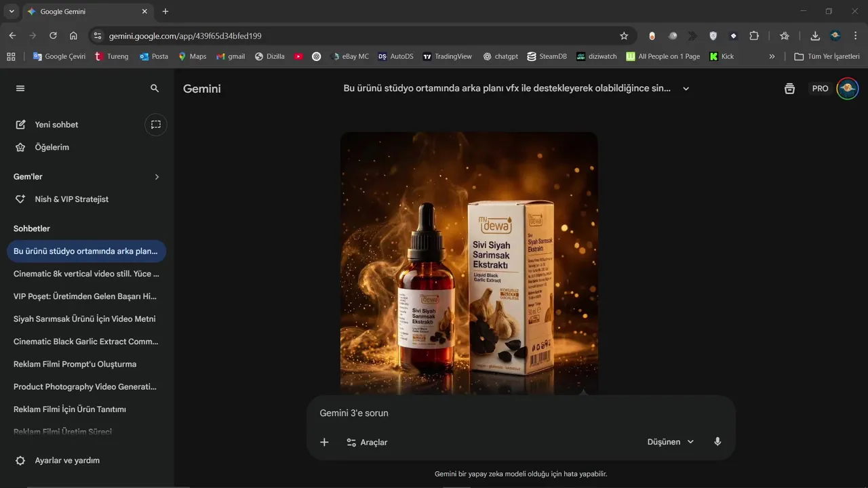The height and width of the screenshot is (488, 868).
Task: Activate the microphone voice input
Action: coord(717,442)
